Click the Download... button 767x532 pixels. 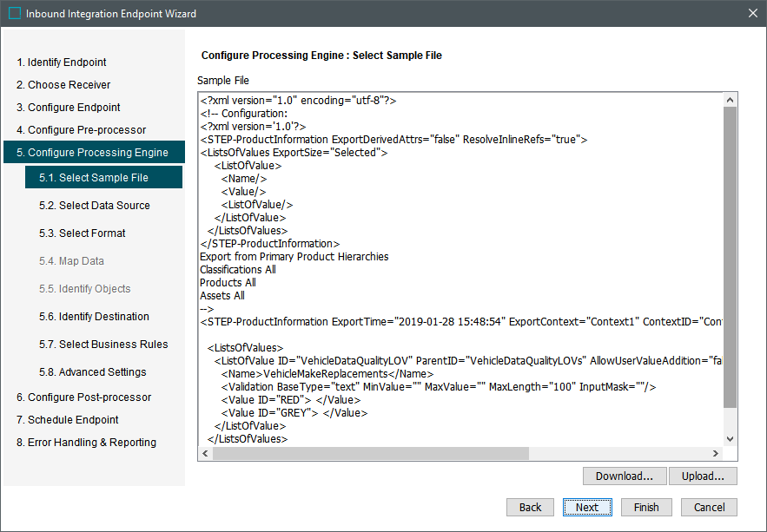pyautogui.click(x=625, y=476)
